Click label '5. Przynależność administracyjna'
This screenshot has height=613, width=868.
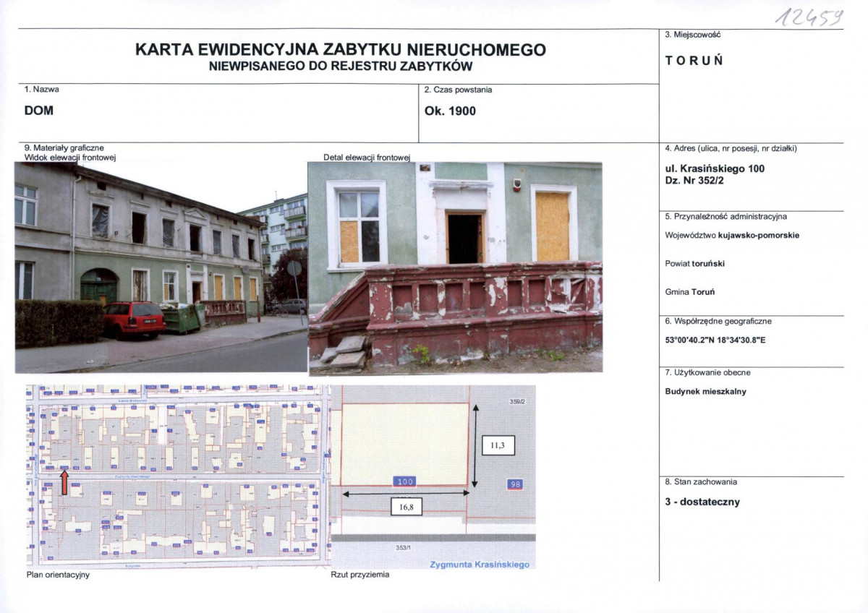coord(726,216)
